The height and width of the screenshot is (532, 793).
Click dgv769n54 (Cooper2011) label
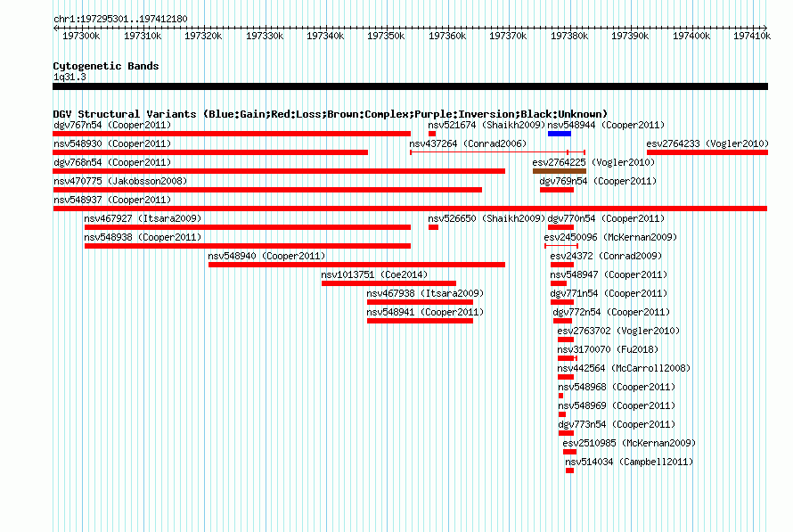coord(598,181)
